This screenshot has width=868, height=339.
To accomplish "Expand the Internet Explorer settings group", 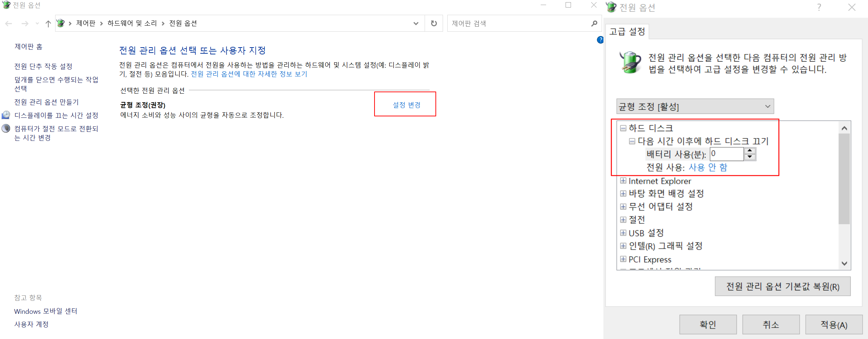I will click(x=624, y=180).
